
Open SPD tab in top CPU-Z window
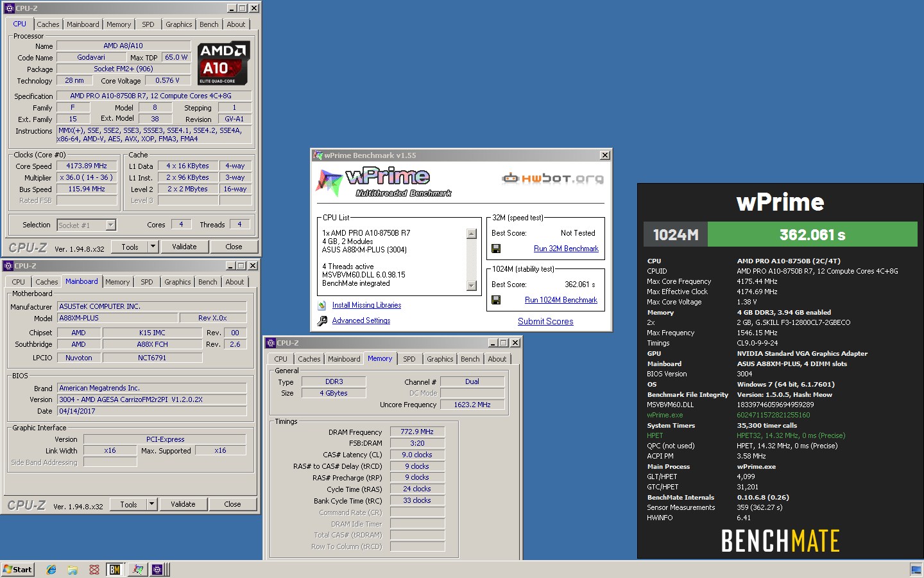point(148,24)
